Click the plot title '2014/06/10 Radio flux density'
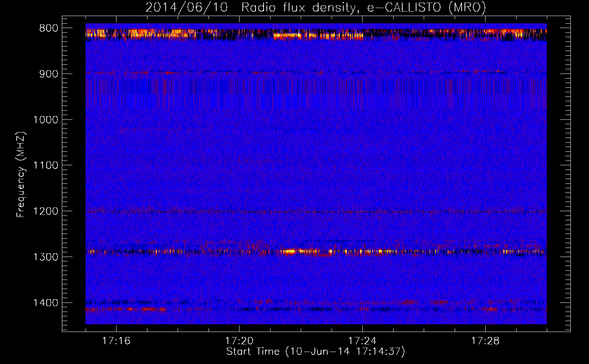Image resolution: width=589 pixels, height=364 pixels. pyautogui.click(x=316, y=7)
